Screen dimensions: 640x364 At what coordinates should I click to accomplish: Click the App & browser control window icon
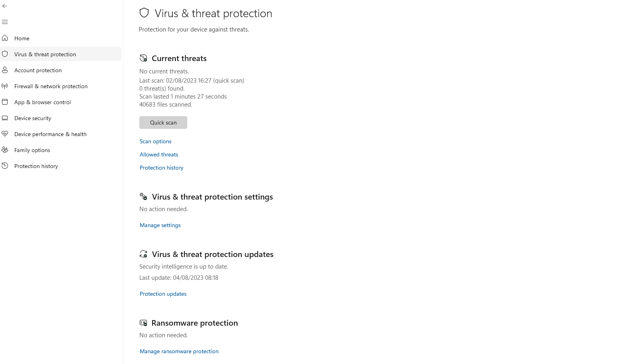point(5,102)
